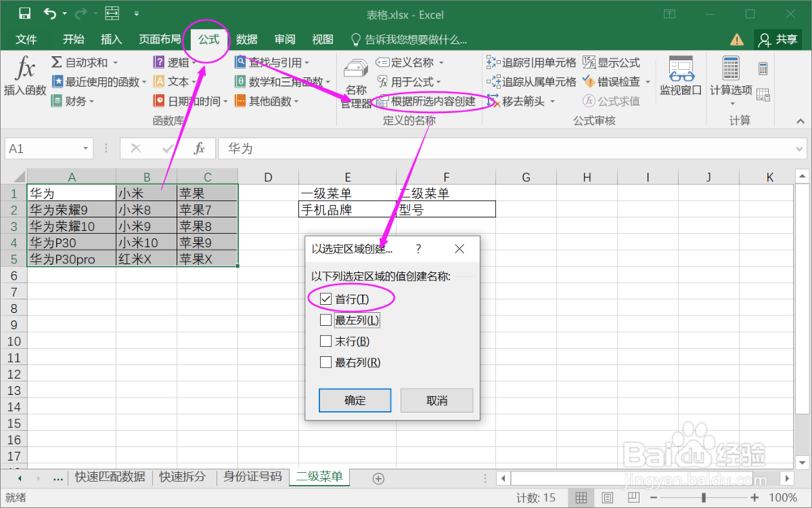
Task: Click the Calculate Sheet icon
Action: point(762,94)
